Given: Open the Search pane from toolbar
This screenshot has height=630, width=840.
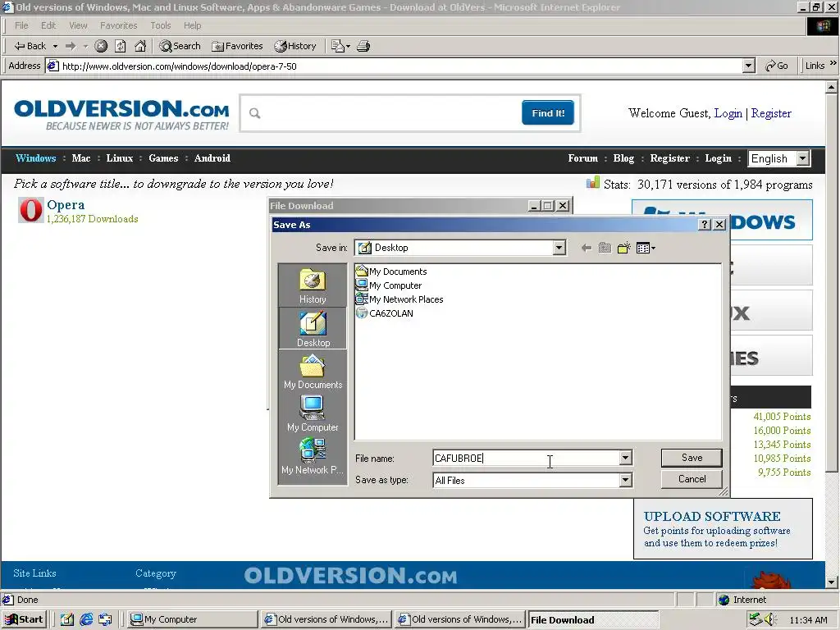Looking at the screenshot, I should [180, 46].
